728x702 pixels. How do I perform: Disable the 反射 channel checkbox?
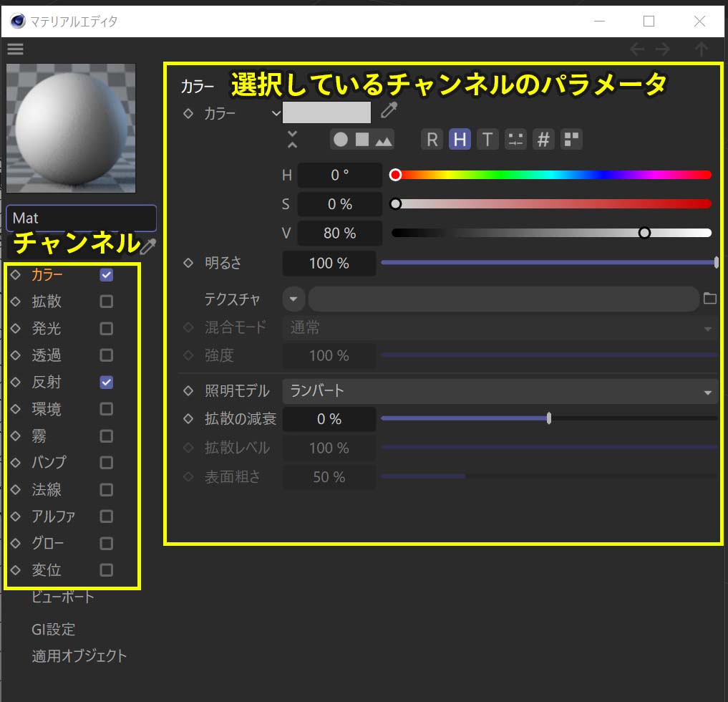(107, 382)
